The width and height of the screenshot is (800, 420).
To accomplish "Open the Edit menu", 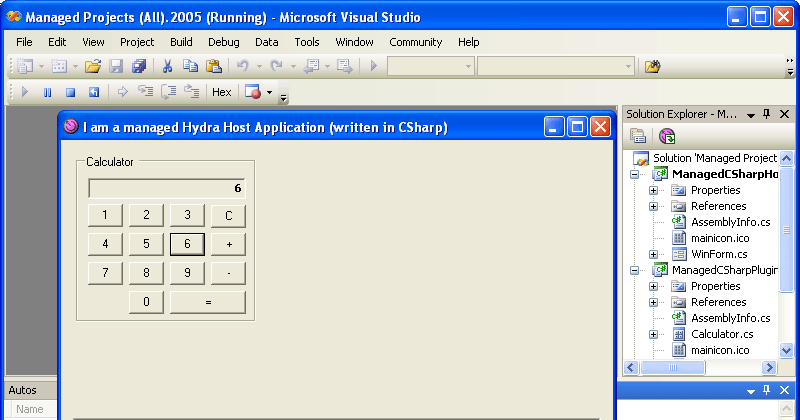I will coord(57,42).
